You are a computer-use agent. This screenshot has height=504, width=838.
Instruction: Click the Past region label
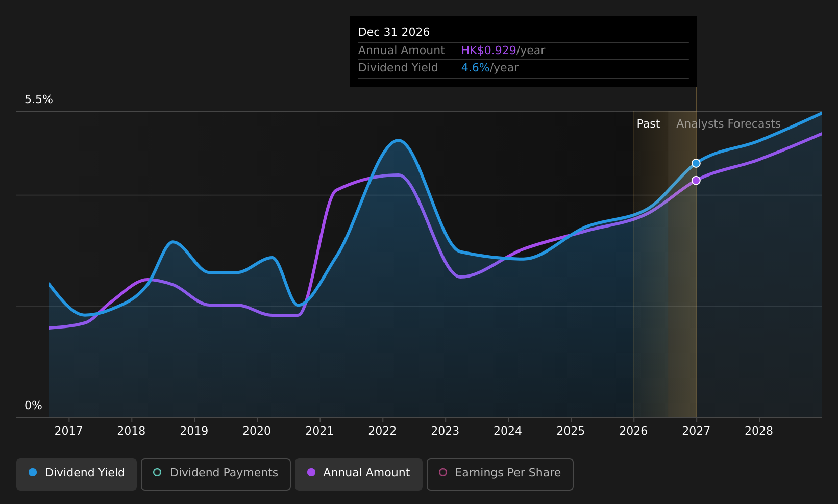pyautogui.click(x=648, y=124)
